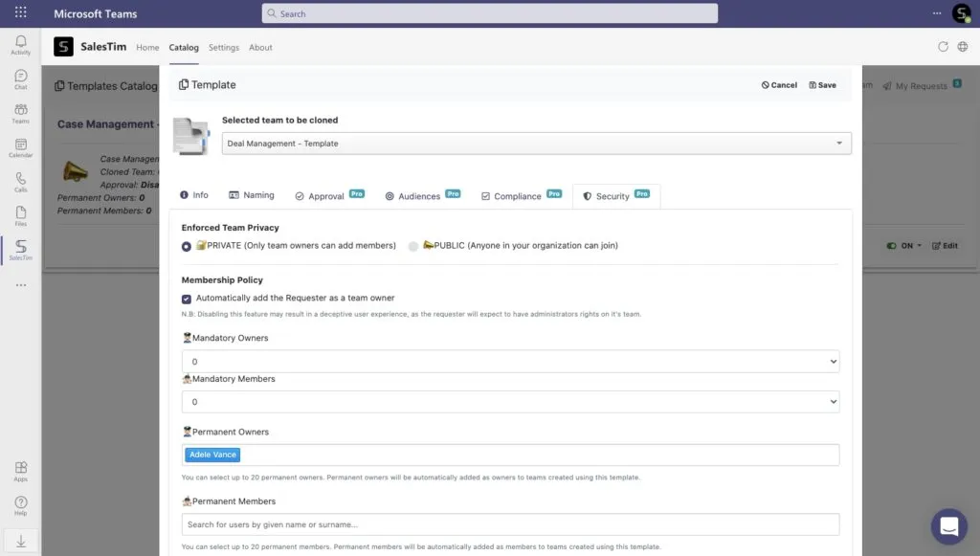Open the SalesTim Settings page
The width and height of the screenshot is (980, 556).
[x=224, y=48]
